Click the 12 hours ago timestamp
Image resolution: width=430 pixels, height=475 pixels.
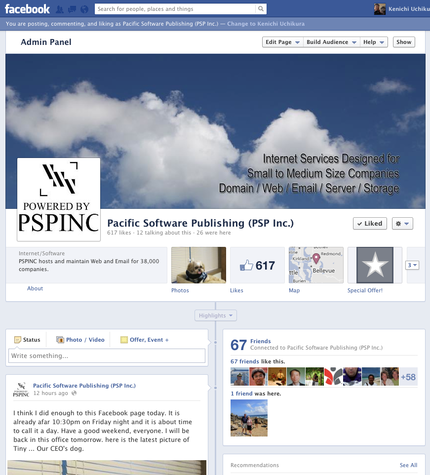click(50, 393)
